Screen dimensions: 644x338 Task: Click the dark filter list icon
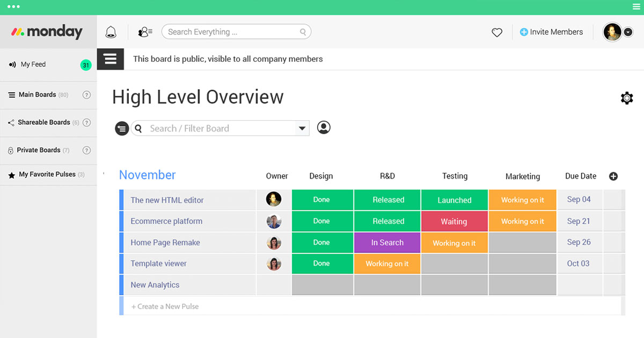point(122,128)
